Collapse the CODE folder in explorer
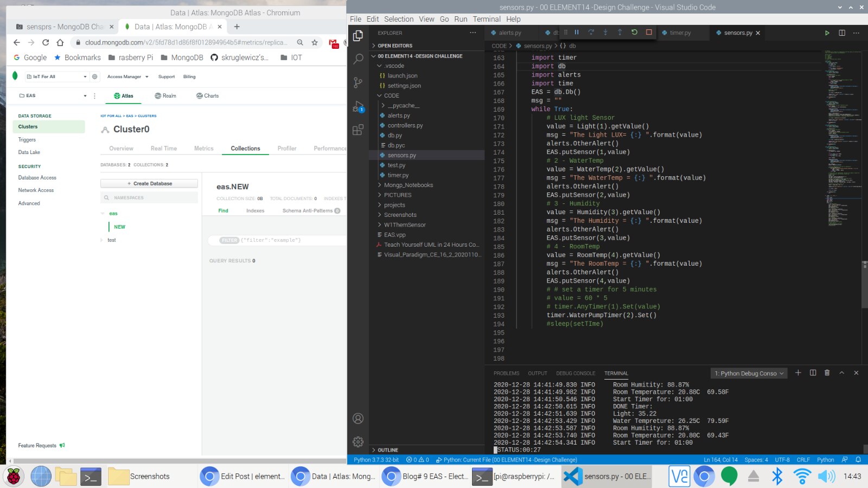 (391, 95)
